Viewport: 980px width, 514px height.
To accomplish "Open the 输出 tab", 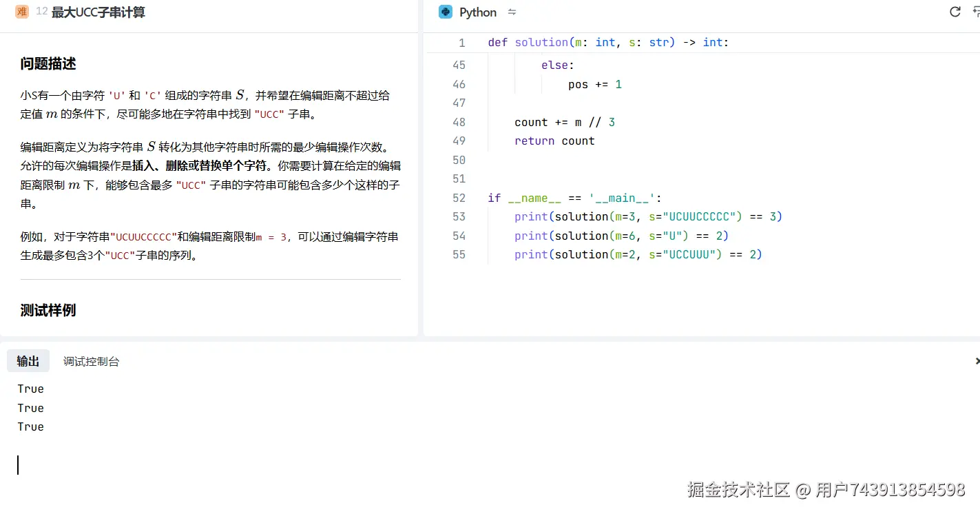I will [28, 361].
